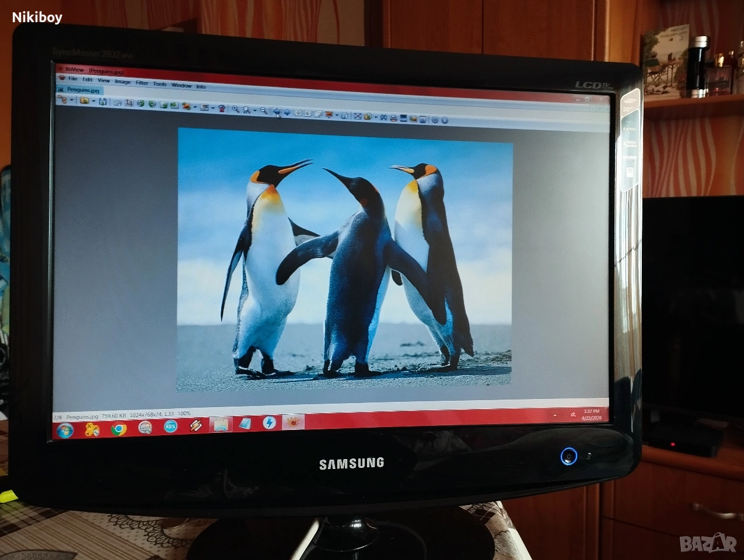The height and width of the screenshot is (560, 744).
Task: Click the Print icon in toolbar
Action: [x=394, y=117]
